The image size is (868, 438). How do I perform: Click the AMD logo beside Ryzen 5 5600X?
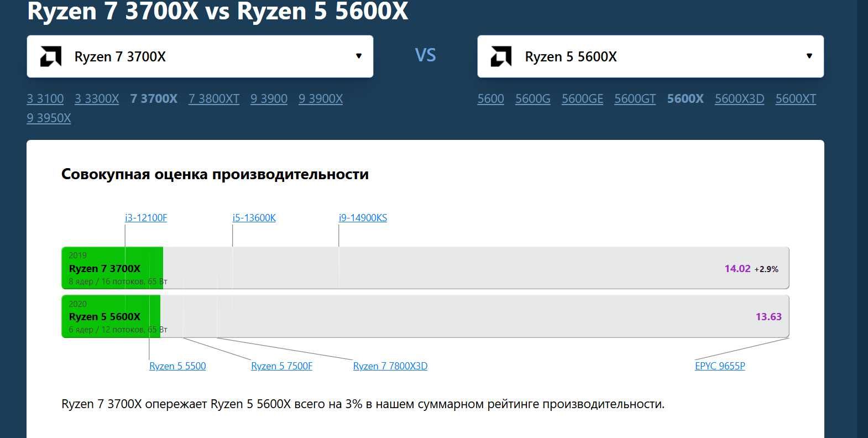click(501, 56)
